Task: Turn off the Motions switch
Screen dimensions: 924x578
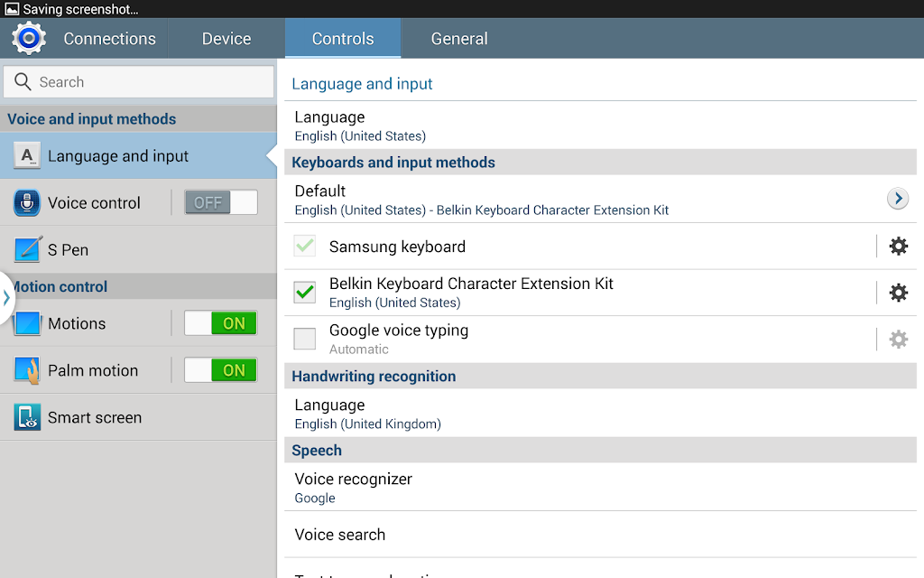Action: pos(221,323)
